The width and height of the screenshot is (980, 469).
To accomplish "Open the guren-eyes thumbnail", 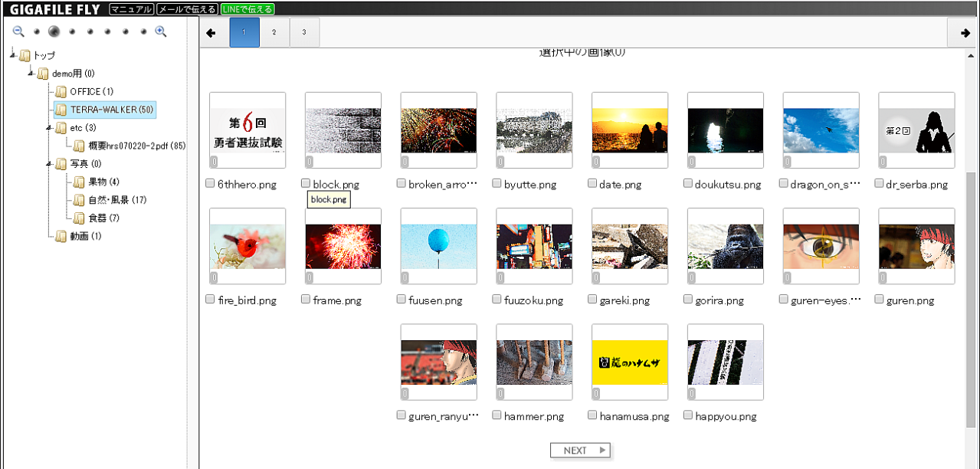I will click(821, 246).
